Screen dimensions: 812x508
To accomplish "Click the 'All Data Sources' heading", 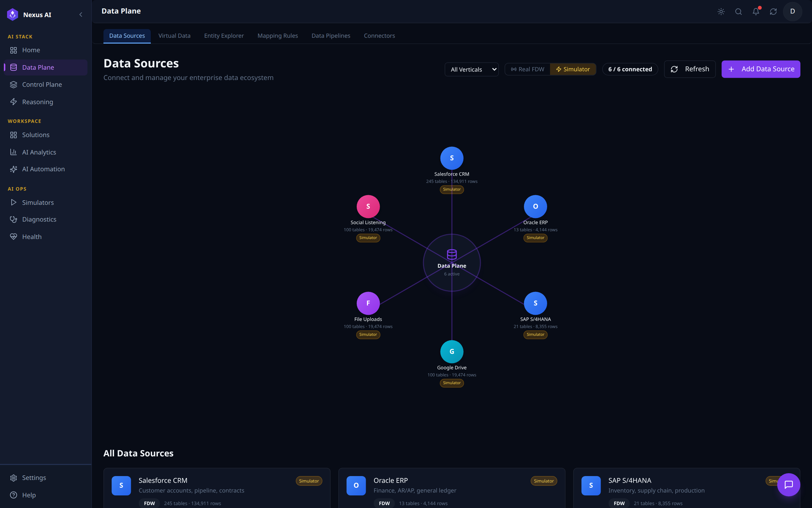I will point(138,453).
